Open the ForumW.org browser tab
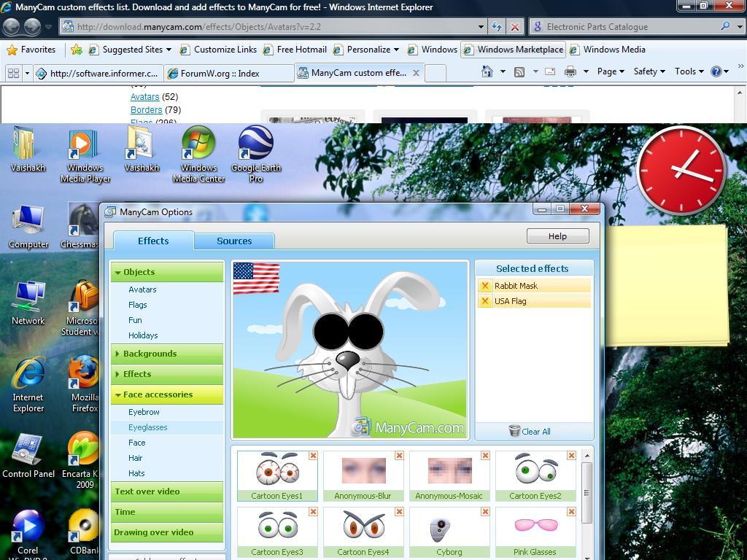This screenshot has height=560, width=747. click(x=228, y=73)
